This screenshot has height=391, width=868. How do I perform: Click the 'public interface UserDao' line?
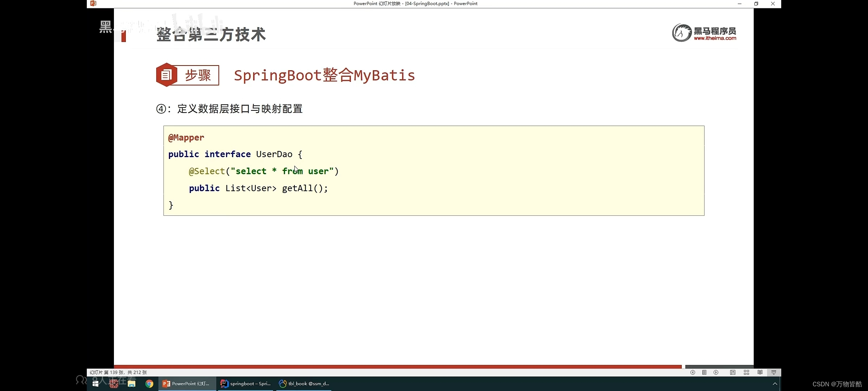pyautogui.click(x=235, y=154)
